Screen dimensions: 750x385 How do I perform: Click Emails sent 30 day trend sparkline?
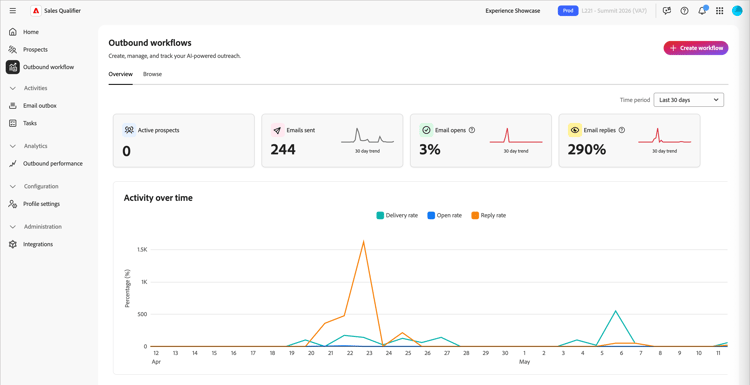[x=367, y=136]
